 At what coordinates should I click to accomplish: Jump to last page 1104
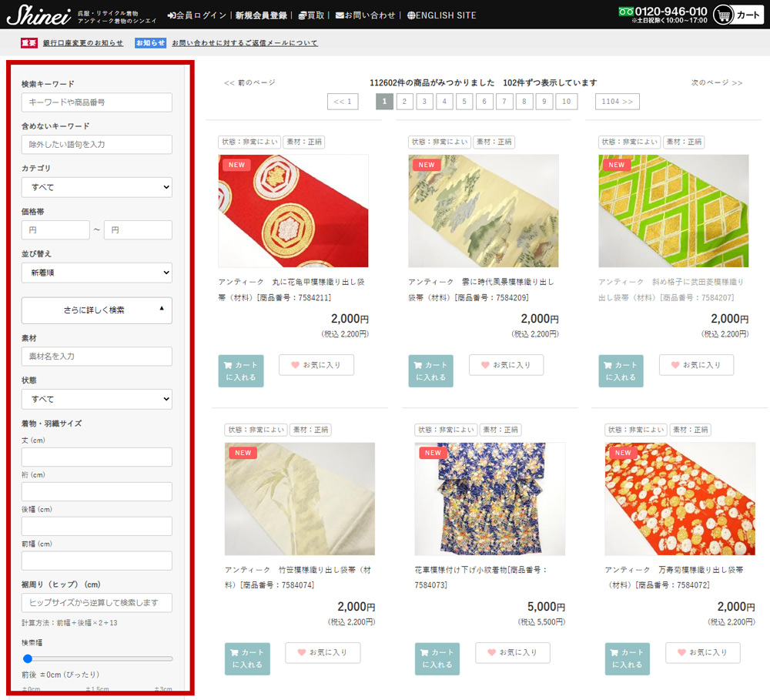[617, 102]
